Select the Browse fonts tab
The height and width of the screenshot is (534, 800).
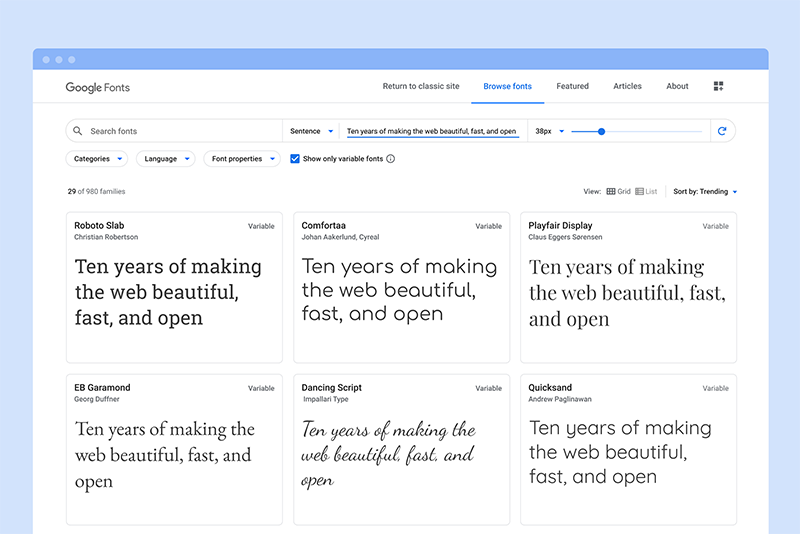(508, 86)
